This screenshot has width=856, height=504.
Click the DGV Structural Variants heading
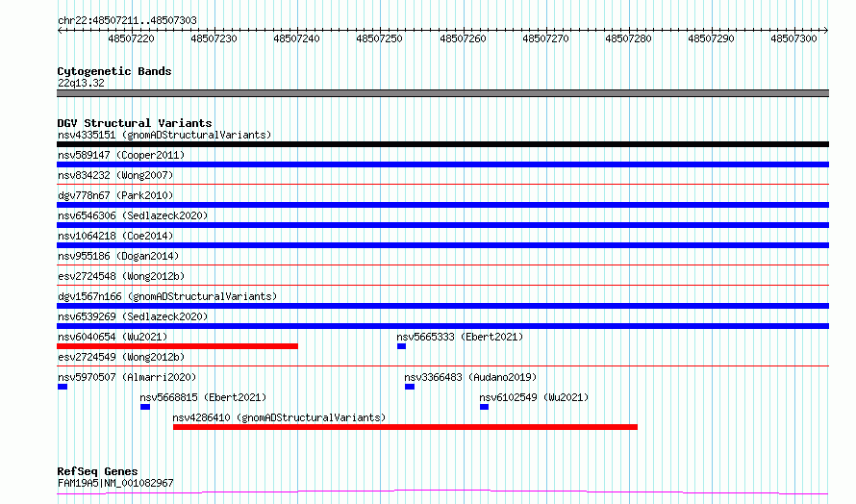pos(135,123)
